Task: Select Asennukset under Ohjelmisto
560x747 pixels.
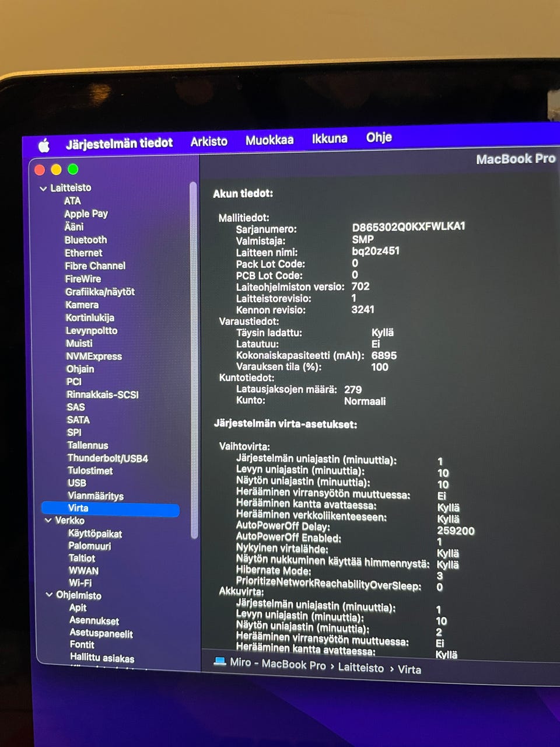Action: pyautogui.click(x=94, y=621)
